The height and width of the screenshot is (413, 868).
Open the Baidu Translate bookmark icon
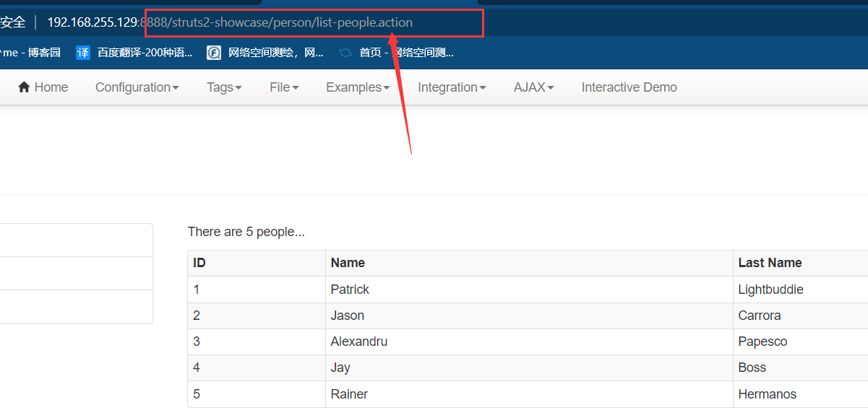coord(83,52)
